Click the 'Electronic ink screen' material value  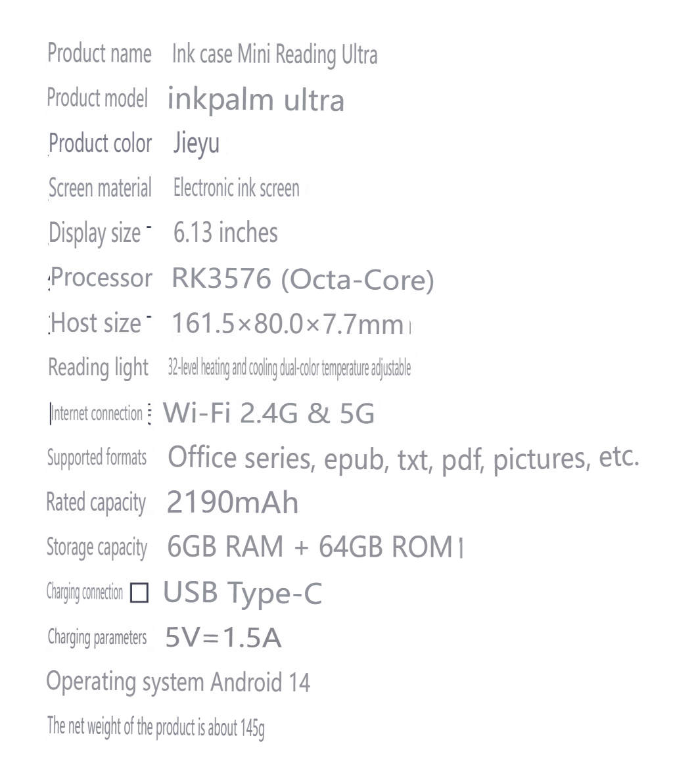pos(236,188)
